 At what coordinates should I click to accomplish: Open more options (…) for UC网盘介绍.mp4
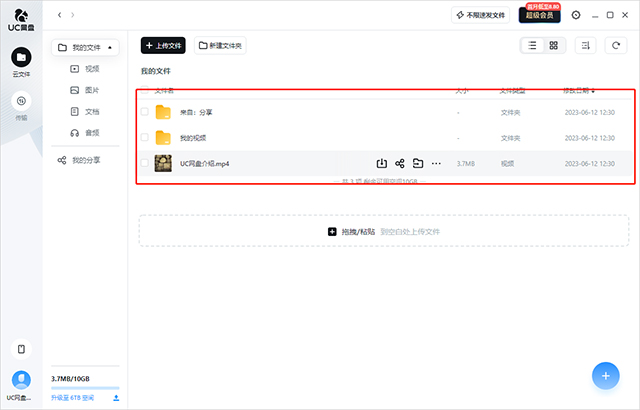click(436, 163)
